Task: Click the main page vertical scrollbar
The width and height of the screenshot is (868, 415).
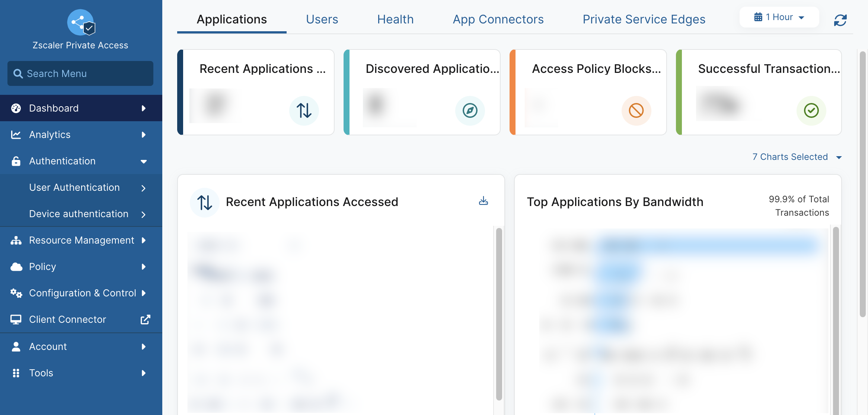Action: pos(862,184)
